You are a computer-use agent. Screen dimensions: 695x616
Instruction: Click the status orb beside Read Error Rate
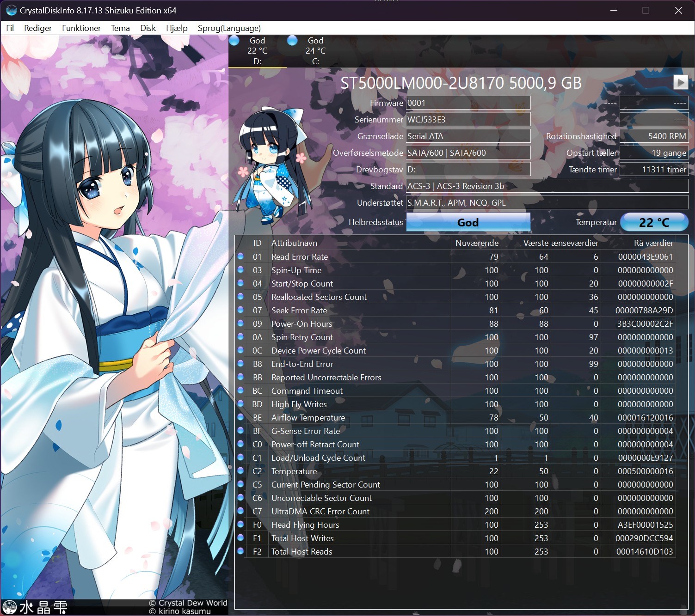click(240, 256)
